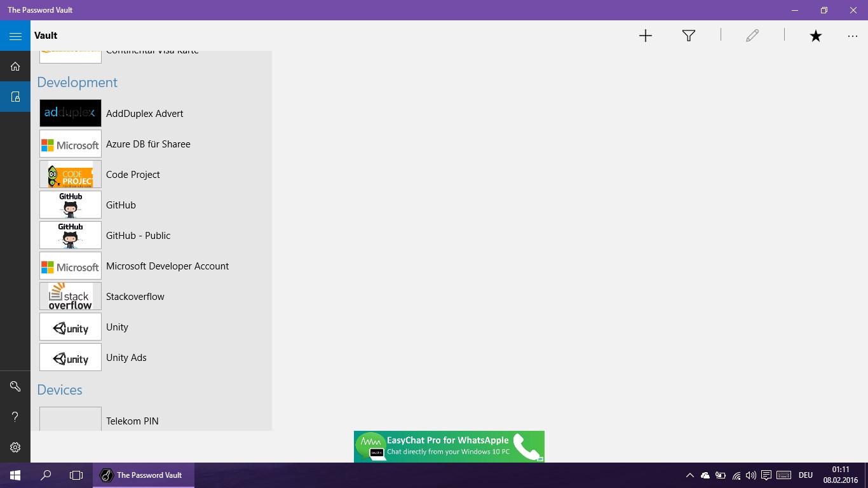Select the Vault lock sidebar icon
The height and width of the screenshot is (488, 868).
pyautogui.click(x=15, y=97)
